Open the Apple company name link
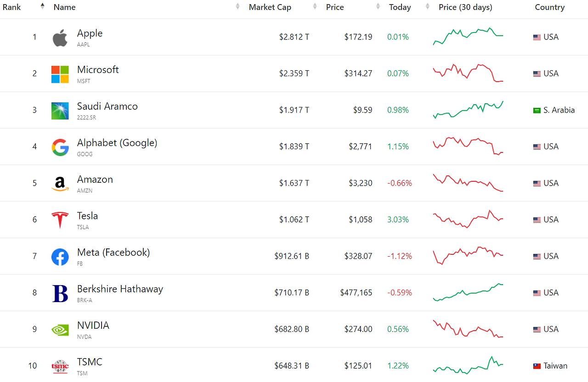The image size is (588, 382). click(x=90, y=33)
